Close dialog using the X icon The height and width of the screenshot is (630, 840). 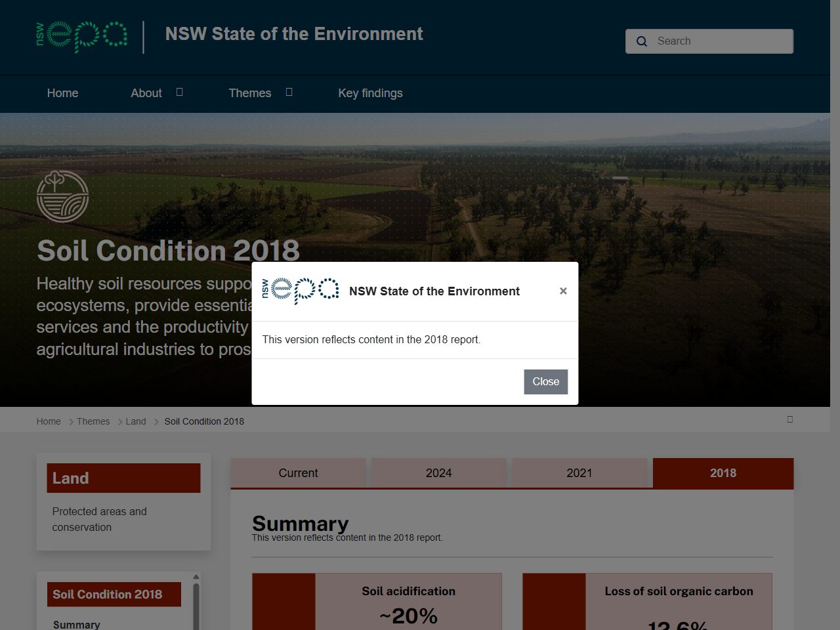(563, 291)
